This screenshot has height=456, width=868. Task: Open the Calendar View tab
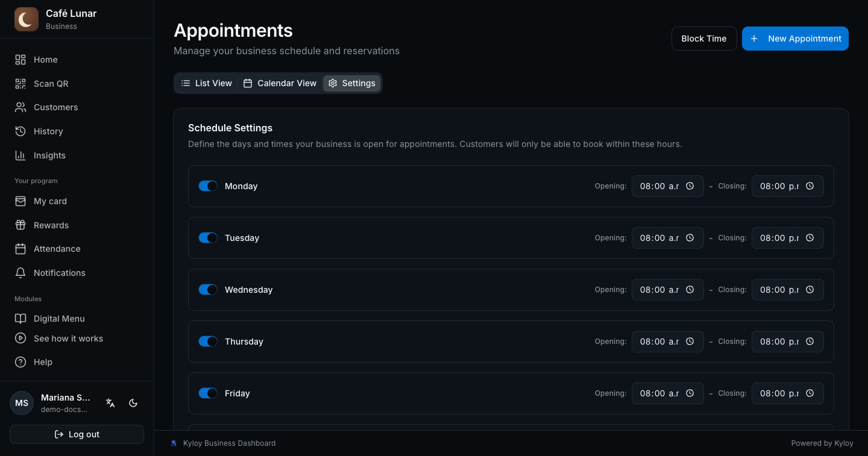[280, 83]
